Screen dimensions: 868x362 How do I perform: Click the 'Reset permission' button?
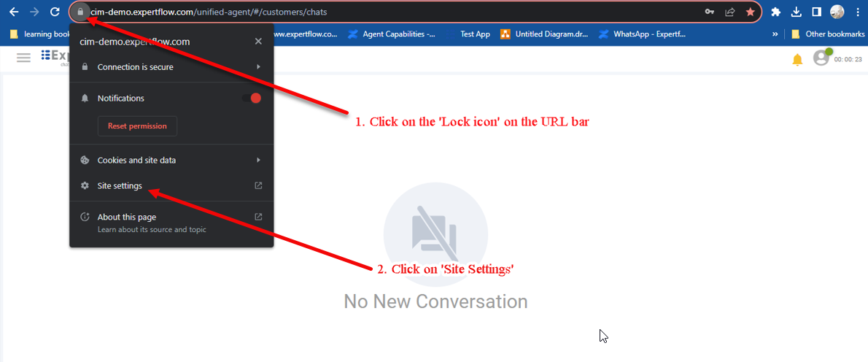point(137,126)
